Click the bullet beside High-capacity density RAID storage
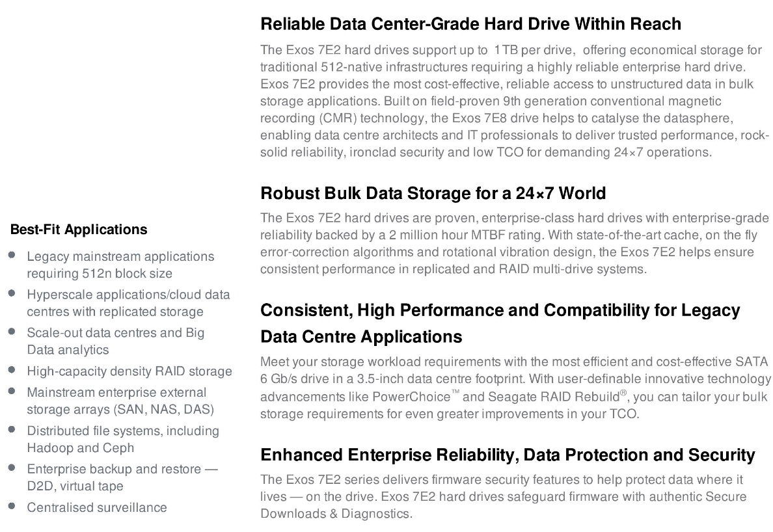This screenshot has width=773, height=532. point(12,370)
